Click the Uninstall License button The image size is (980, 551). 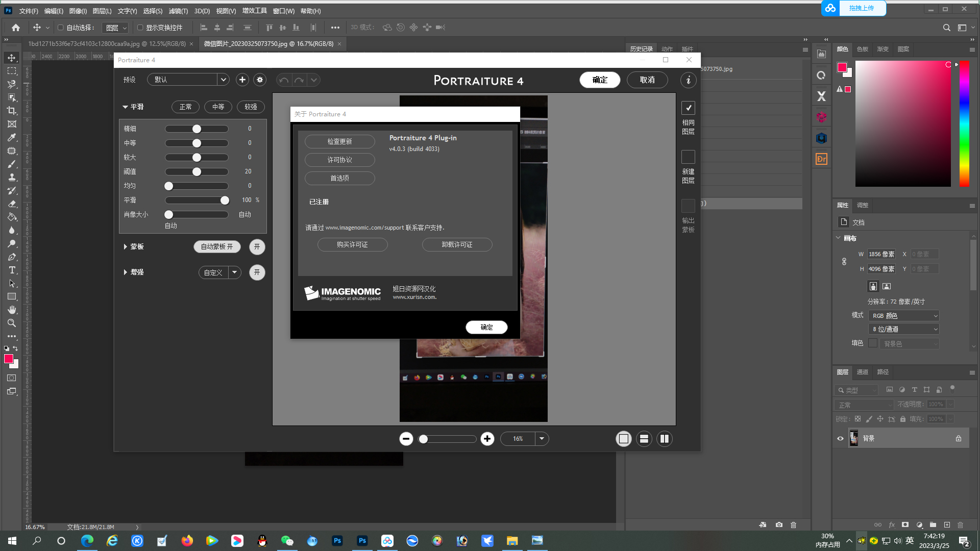click(457, 245)
